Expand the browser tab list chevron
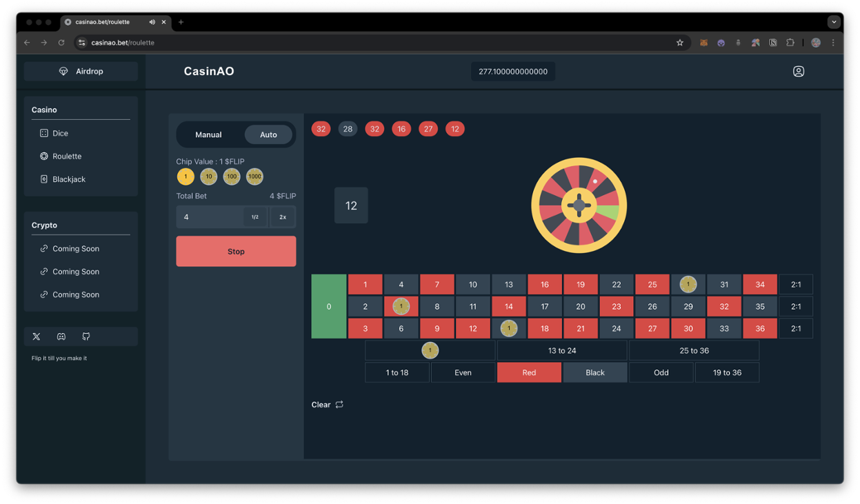This screenshot has height=504, width=860. (x=834, y=22)
